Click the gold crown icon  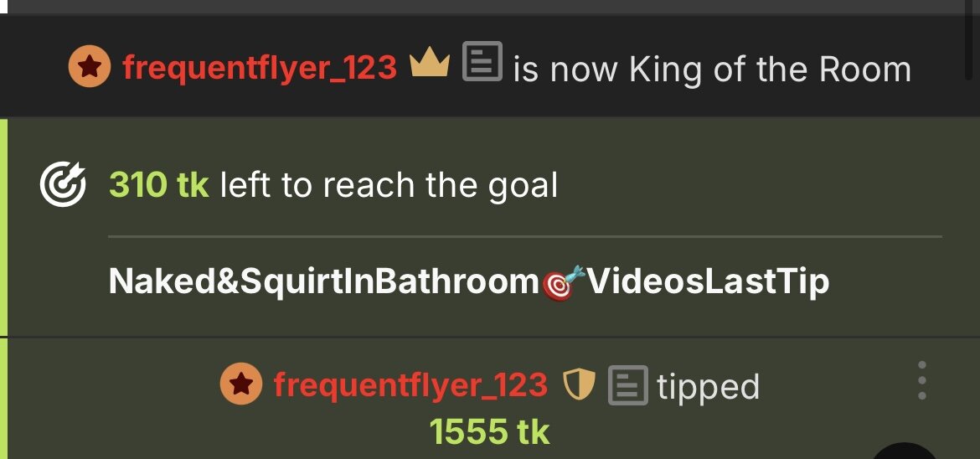[430, 64]
